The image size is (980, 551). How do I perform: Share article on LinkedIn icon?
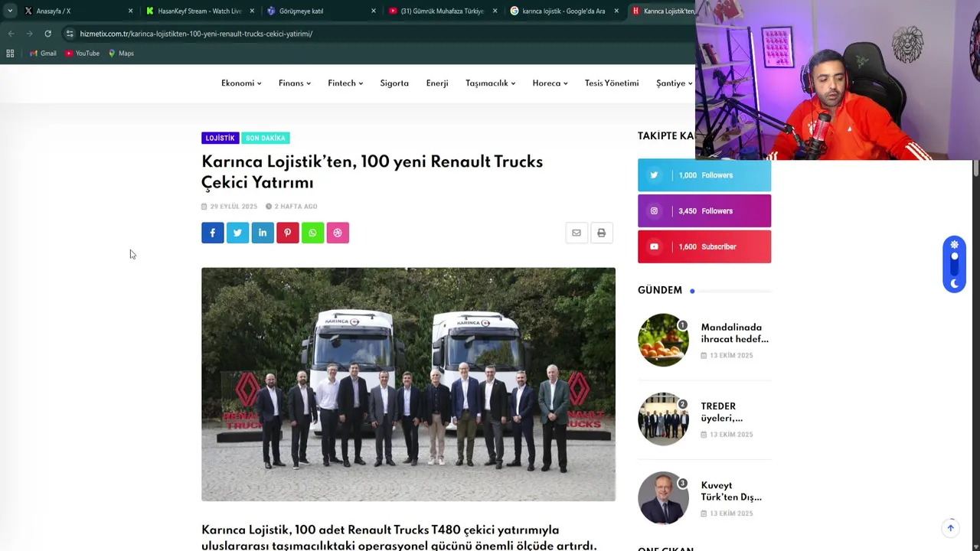[x=263, y=233]
